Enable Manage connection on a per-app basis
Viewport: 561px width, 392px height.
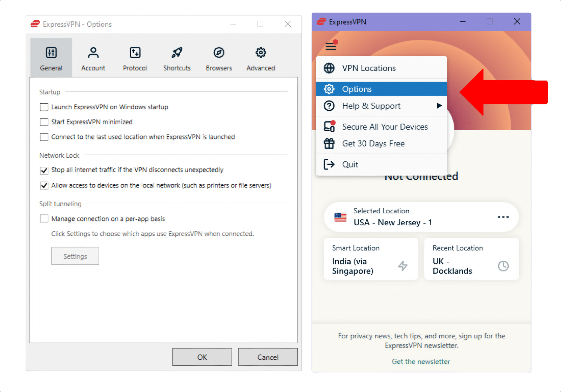44,219
